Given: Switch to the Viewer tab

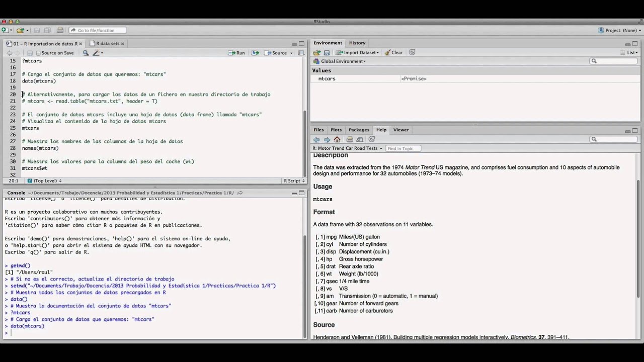Looking at the screenshot, I should click(x=401, y=130).
